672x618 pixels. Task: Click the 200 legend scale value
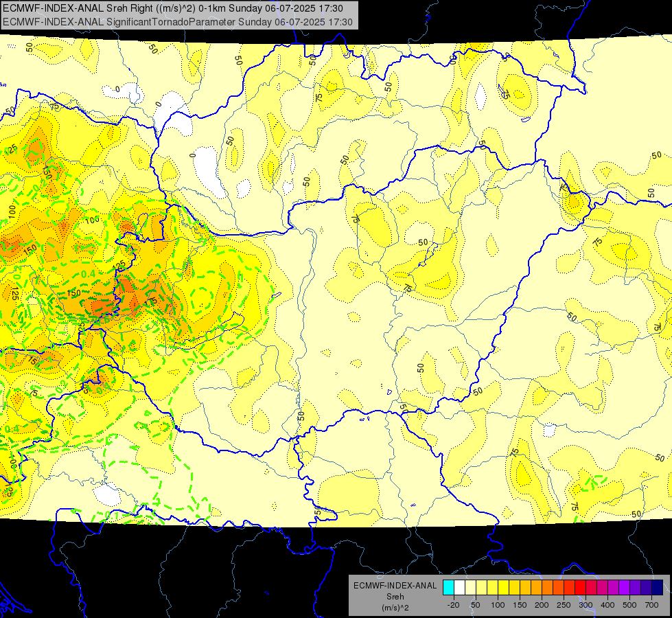tap(542, 605)
